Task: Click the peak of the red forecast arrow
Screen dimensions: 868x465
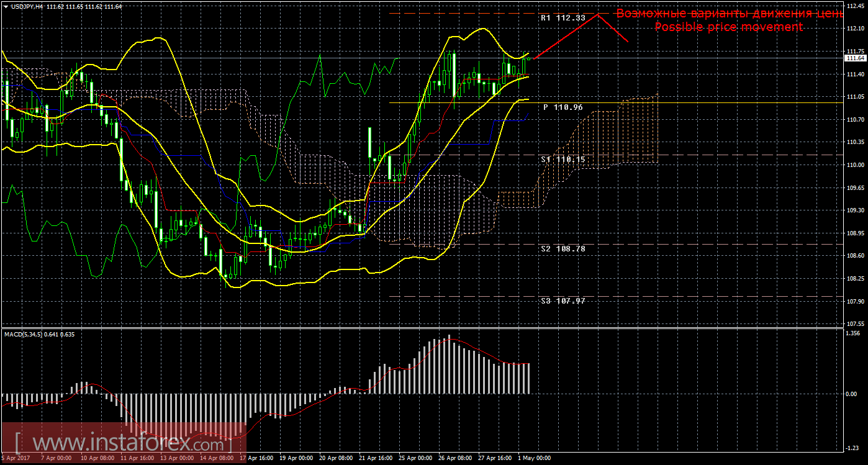Action: tap(597, 14)
